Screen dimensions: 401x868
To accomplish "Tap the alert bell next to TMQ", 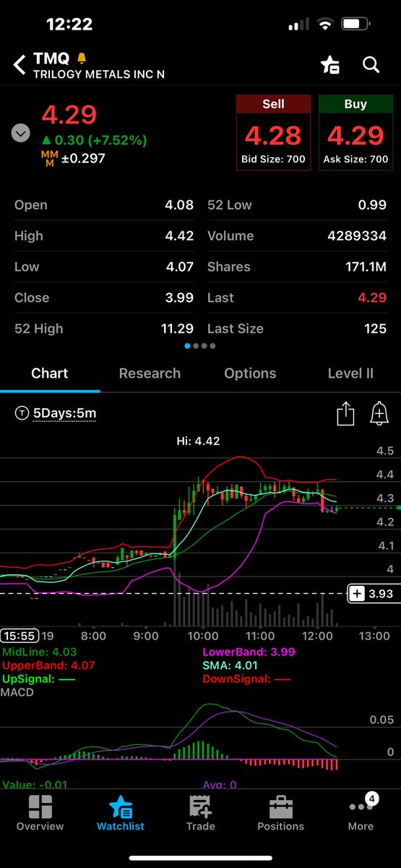I will (x=82, y=58).
